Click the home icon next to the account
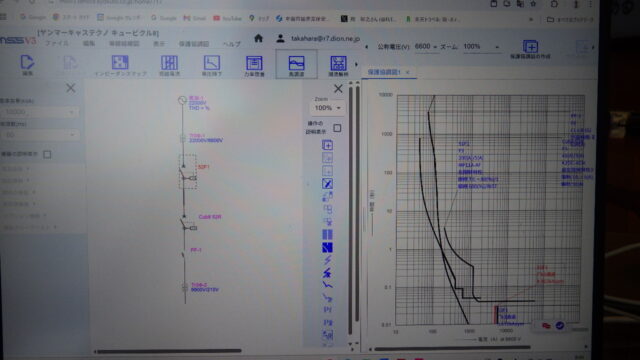Image resolution: width=640 pixels, height=360 pixels. tap(258, 38)
